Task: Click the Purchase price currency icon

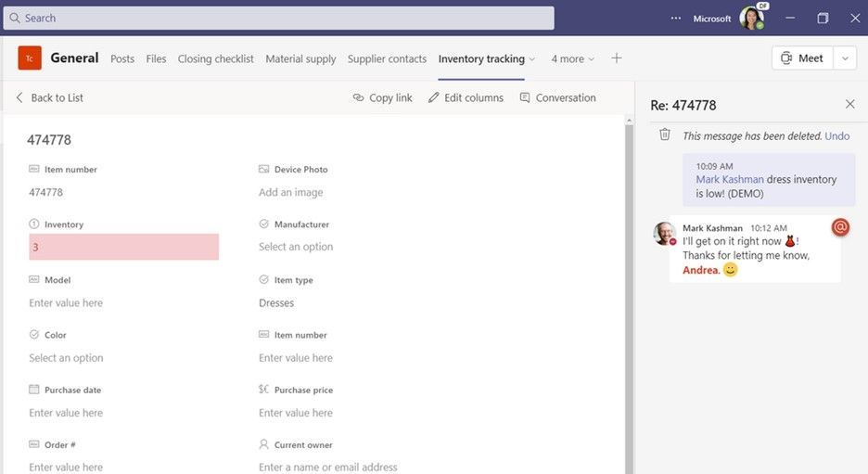Action: [263, 390]
